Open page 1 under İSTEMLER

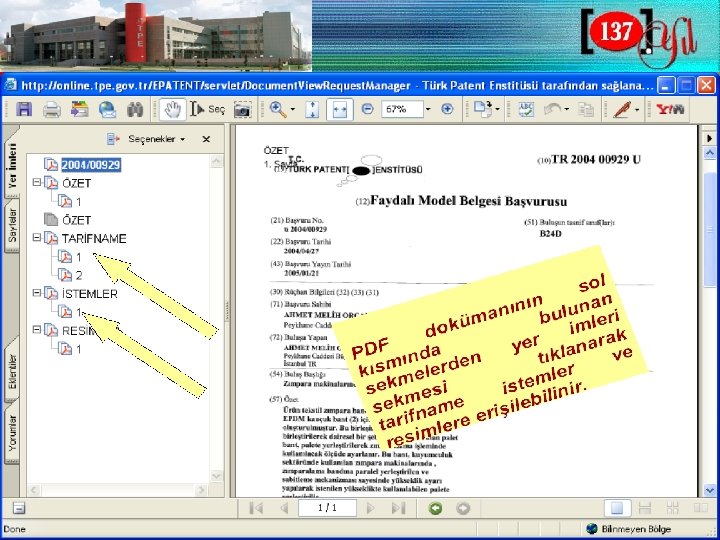[79, 312]
